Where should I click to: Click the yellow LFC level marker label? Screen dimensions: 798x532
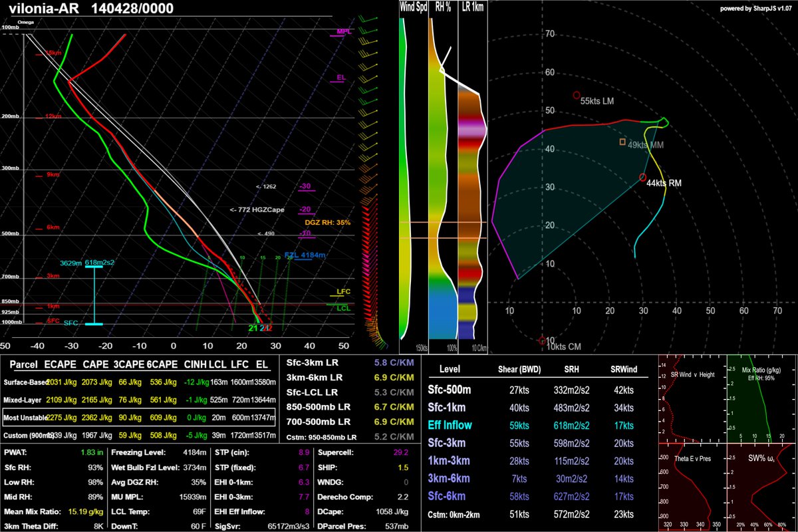pos(343,292)
